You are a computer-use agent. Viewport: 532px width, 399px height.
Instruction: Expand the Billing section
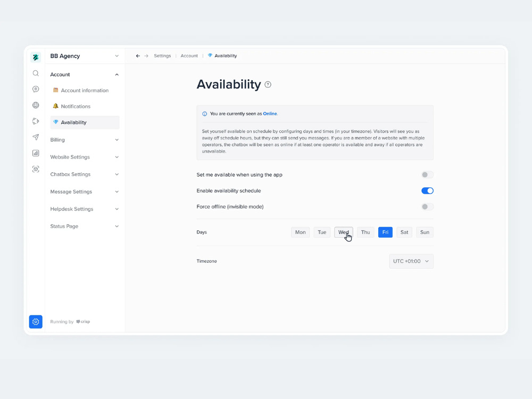tap(85, 140)
